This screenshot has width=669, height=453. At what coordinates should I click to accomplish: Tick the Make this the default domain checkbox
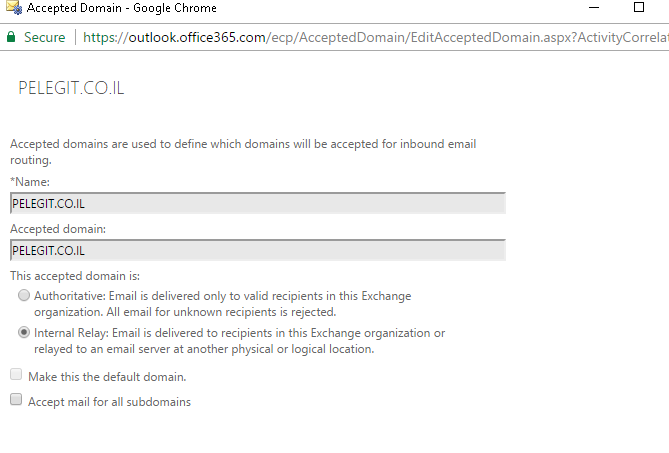point(16,375)
